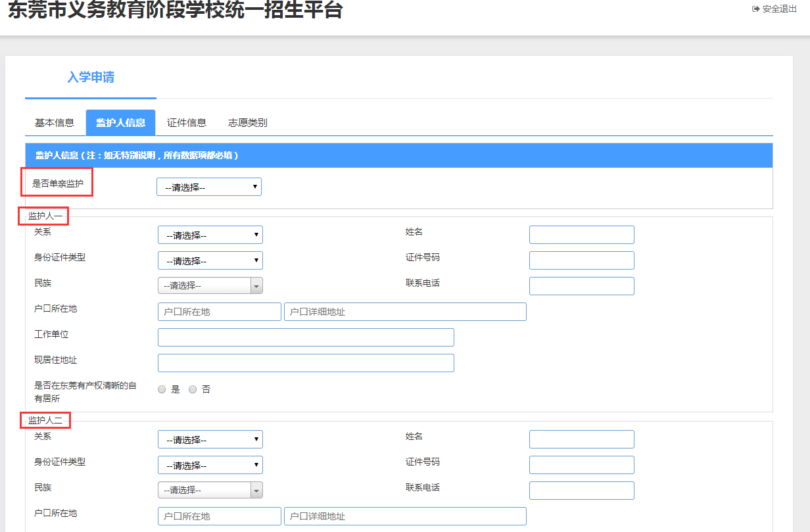Select 否 for owning property in 东莞
The width and height of the screenshot is (810, 532).
[x=193, y=389]
